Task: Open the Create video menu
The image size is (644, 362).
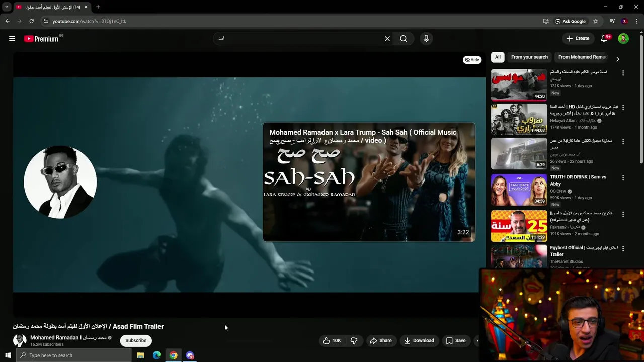Action: (578, 38)
